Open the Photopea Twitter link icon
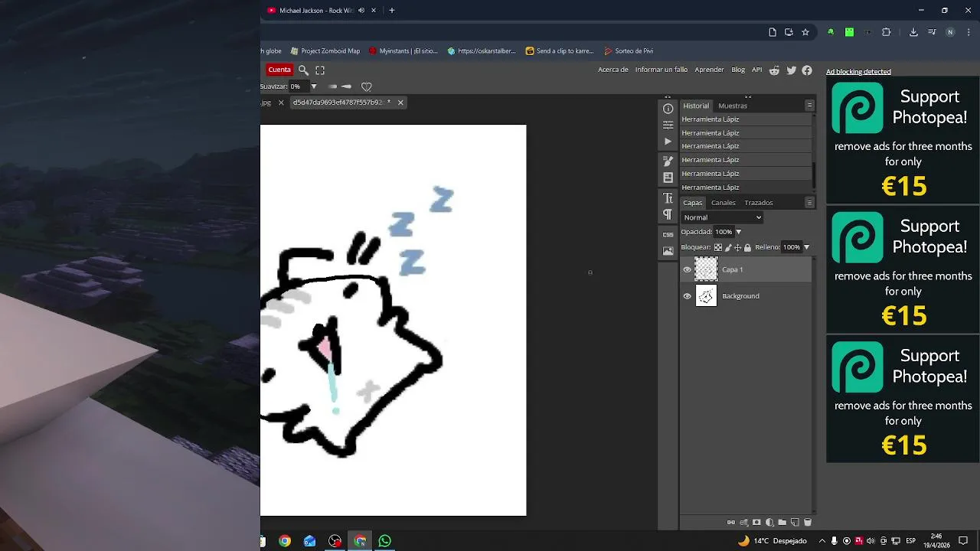The image size is (980, 551). [791, 70]
